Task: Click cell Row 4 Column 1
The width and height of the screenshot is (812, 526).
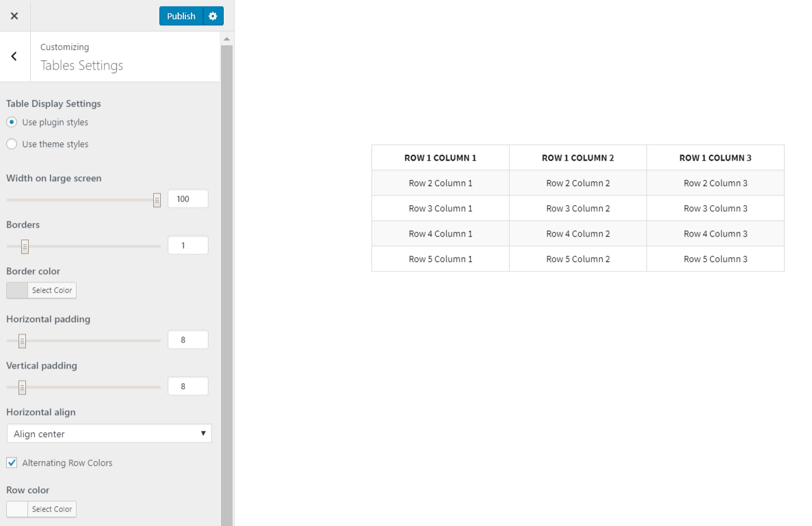Action: [440, 234]
